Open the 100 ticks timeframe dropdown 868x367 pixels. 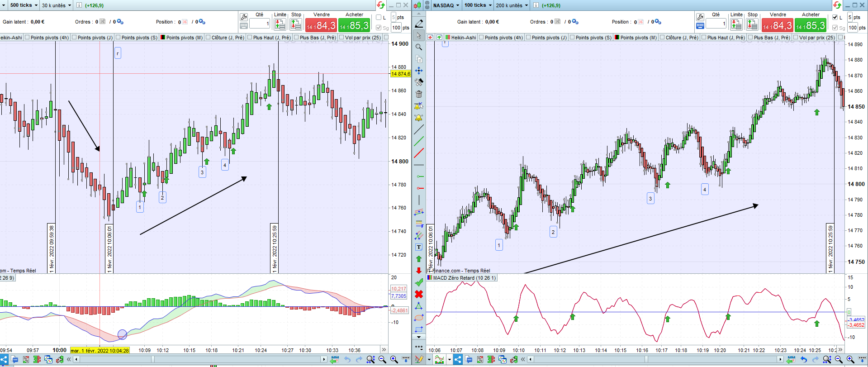pyautogui.click(x=478, y=5)
